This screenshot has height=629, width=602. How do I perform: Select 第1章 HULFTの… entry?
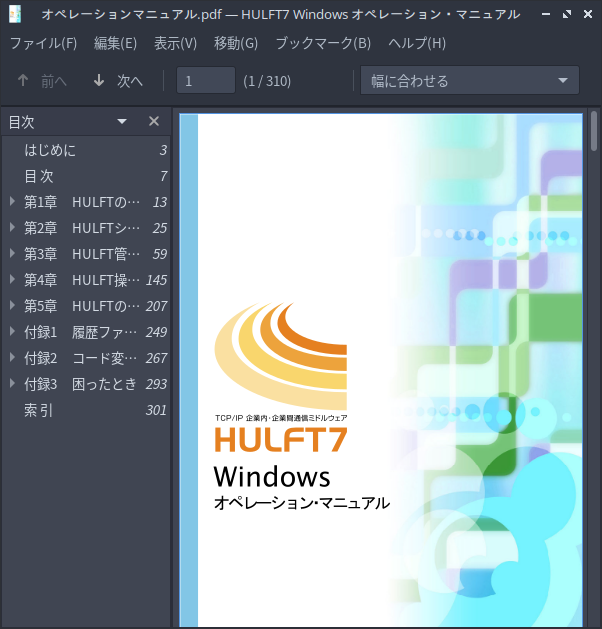click(86, 202)
